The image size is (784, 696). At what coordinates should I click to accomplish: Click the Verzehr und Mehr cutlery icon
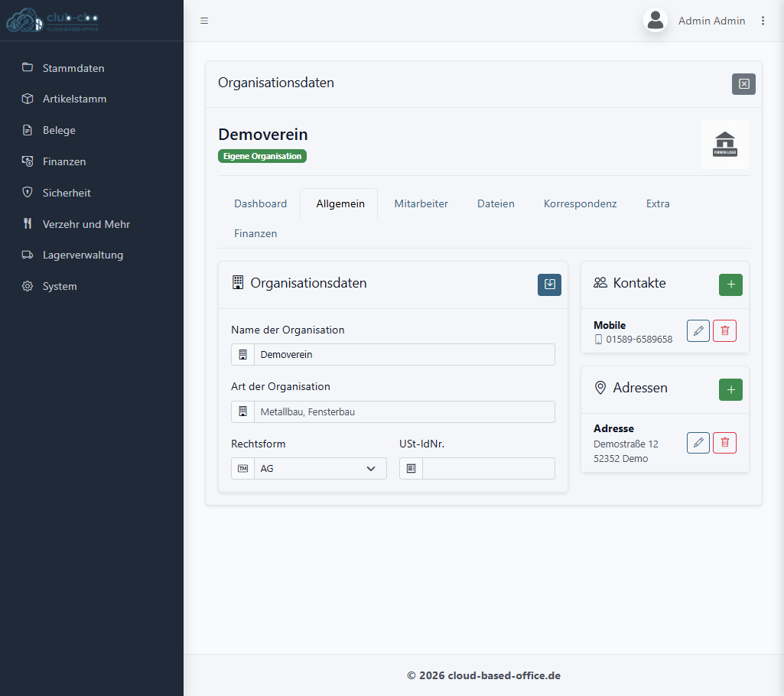point(28,223)
